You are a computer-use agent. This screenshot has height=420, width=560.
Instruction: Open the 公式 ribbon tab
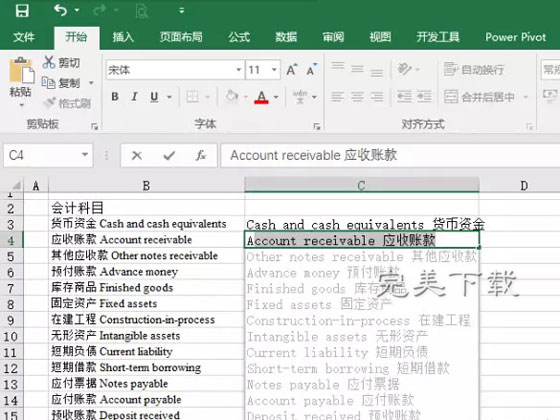239,37
